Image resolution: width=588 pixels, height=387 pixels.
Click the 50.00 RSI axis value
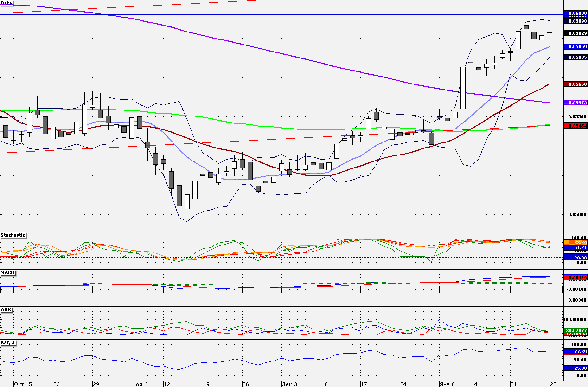(580, 360)
